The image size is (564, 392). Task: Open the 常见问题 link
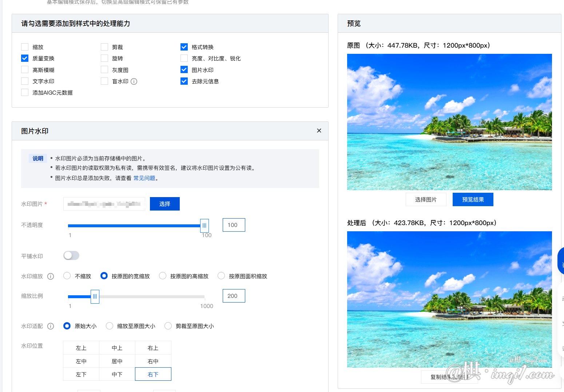point(144,178)
